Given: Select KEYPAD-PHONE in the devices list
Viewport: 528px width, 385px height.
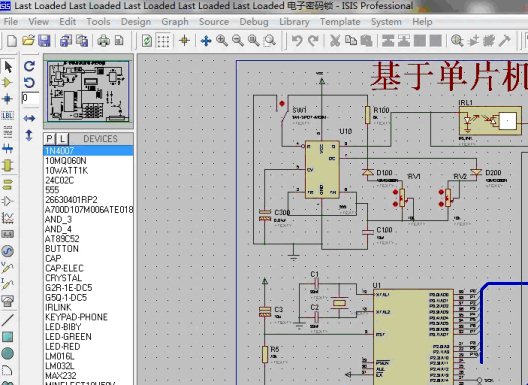Looking at the screenshot, I should pyautogui.click(x=89, y=317).
